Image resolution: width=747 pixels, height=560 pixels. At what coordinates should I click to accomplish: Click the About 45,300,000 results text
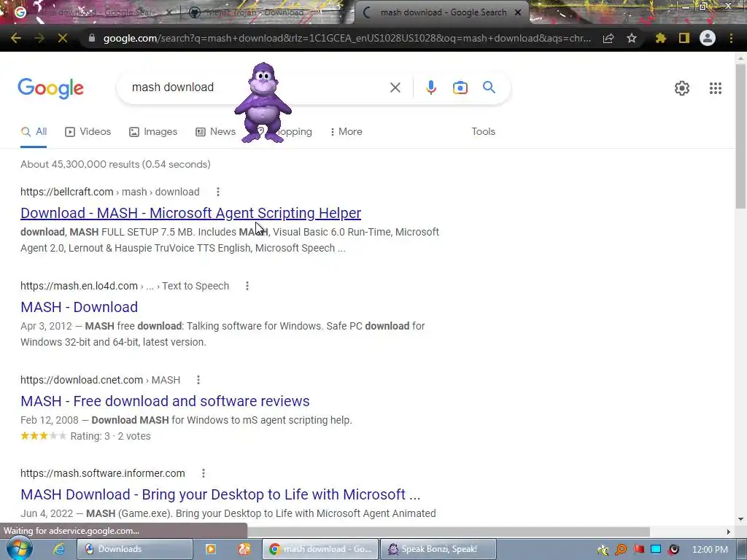(115, 164)
